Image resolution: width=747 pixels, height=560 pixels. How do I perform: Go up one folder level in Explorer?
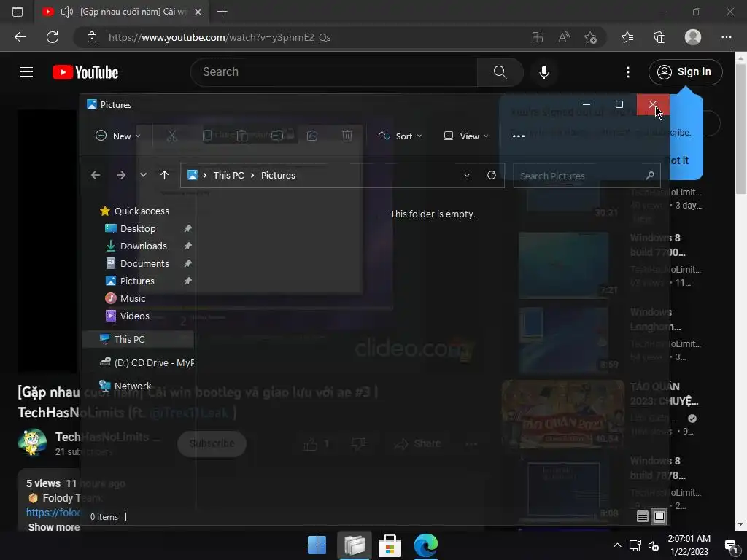pyautogui.click(x=164, y=175)
